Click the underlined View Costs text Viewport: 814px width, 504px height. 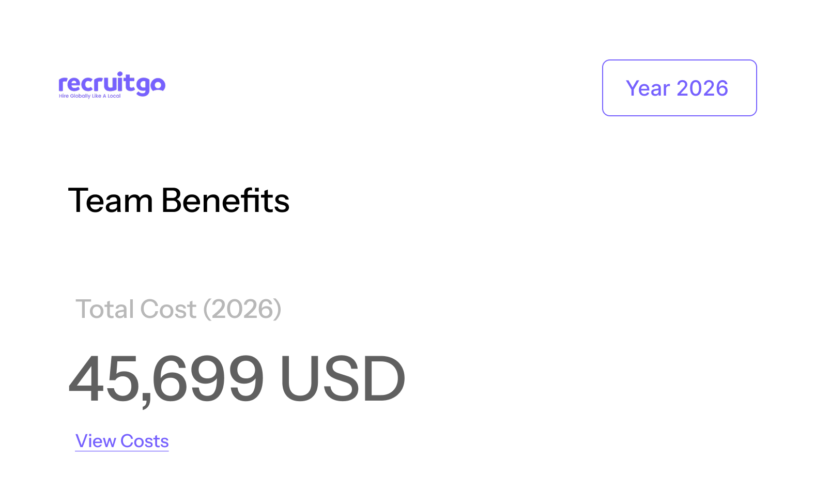[121, 441]
